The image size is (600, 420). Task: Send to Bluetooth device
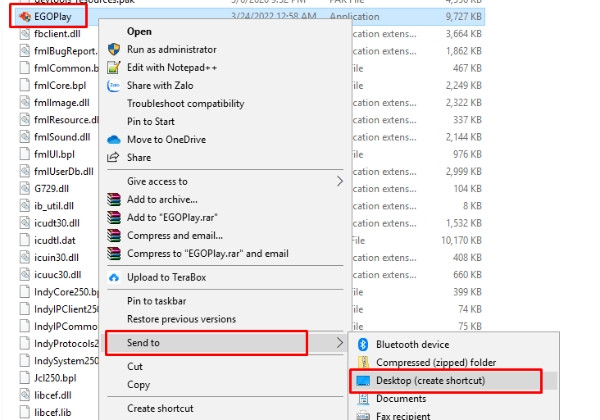tap(412, 344)
